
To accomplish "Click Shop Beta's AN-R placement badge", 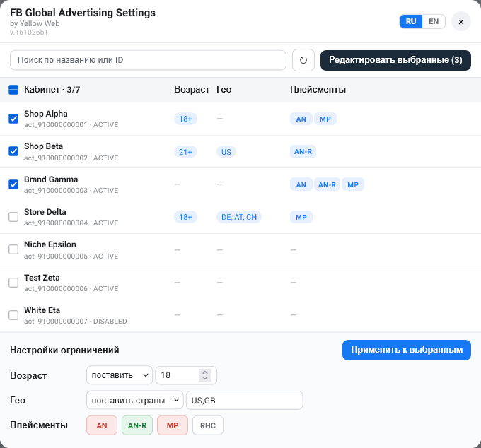I will click(x=303, y=152).
